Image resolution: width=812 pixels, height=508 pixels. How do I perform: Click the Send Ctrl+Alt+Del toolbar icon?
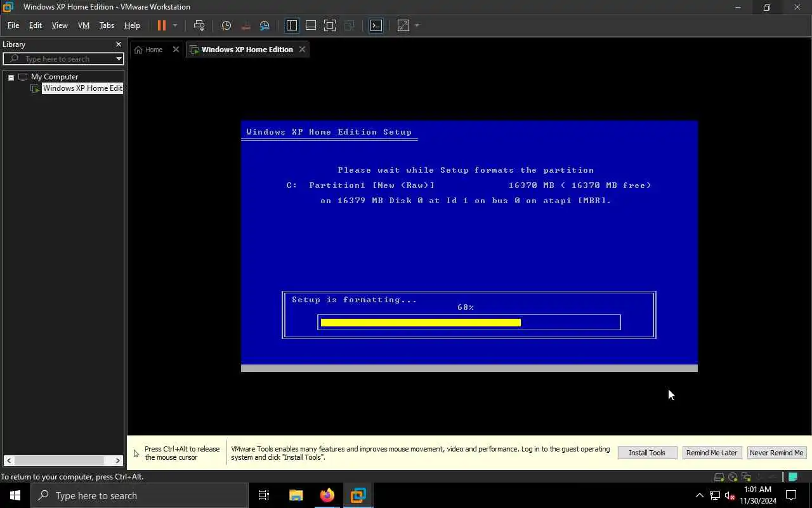point(199,25)
